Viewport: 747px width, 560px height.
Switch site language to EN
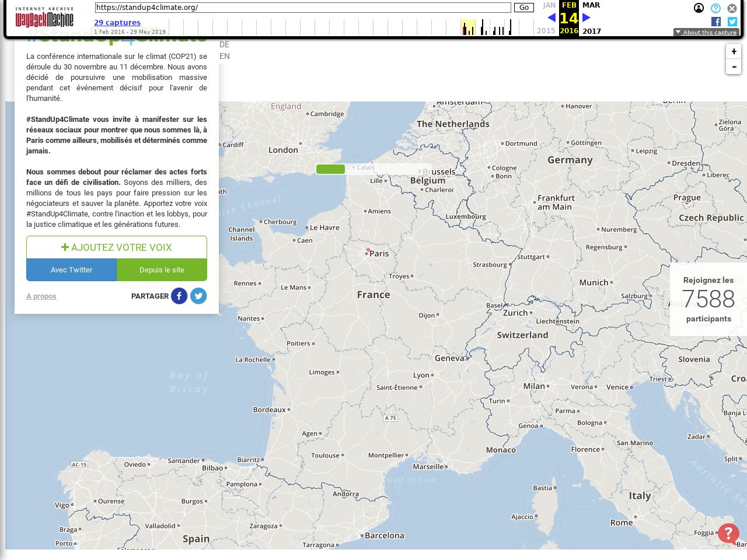225,57
